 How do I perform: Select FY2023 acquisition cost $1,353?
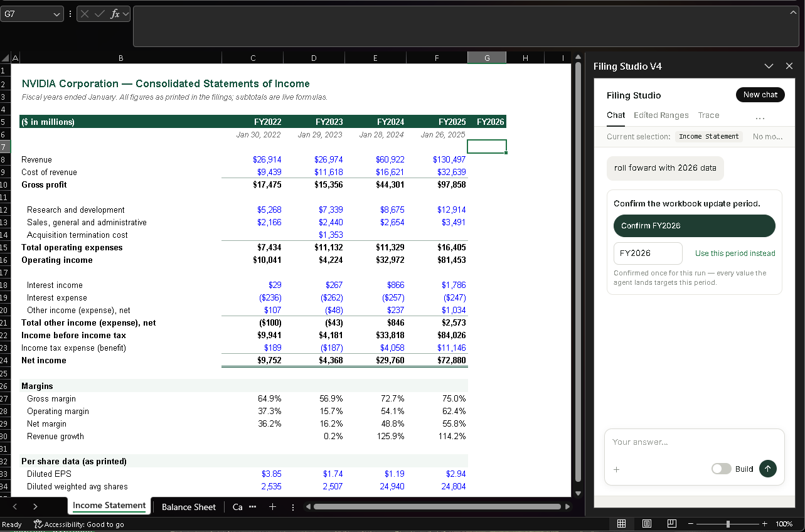[x=314, y=235]
